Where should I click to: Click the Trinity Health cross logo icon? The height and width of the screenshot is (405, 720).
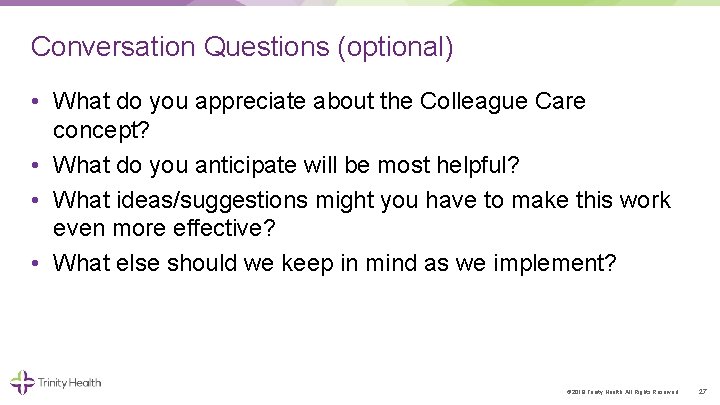pos(21,381)
